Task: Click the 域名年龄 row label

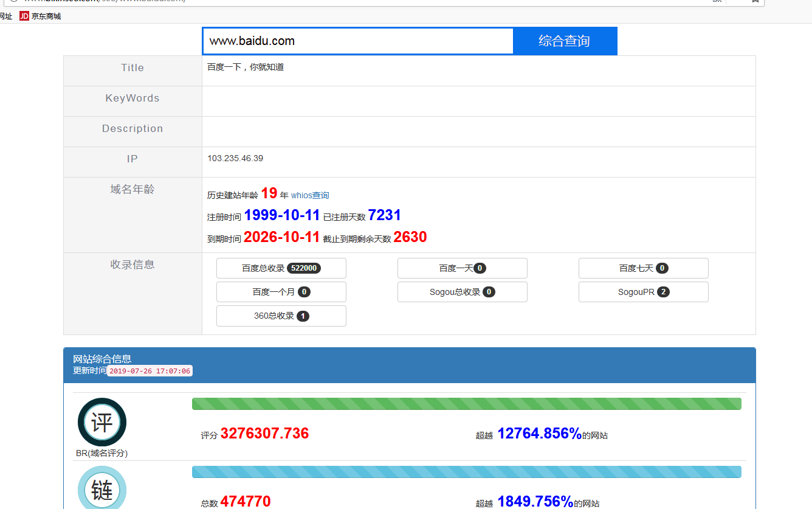Action: tap(132, 189)
